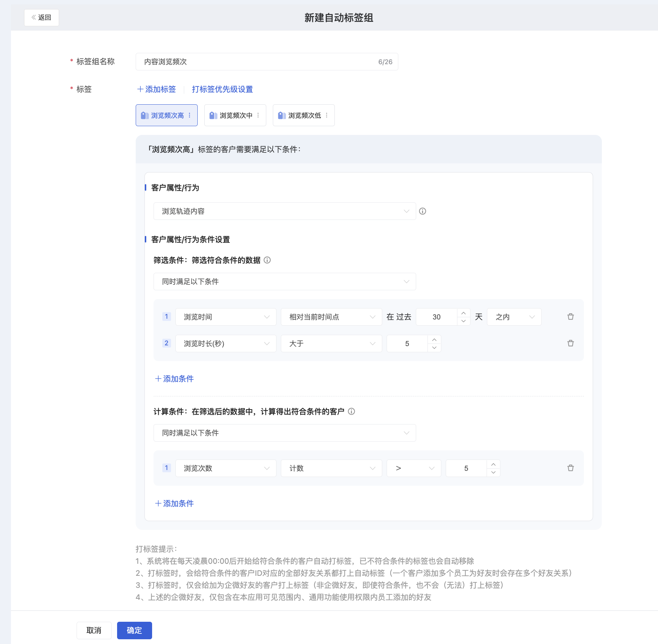Open calculation logic dropdown under 计算条件
This screenshot has width=658, height=644.
285,433
